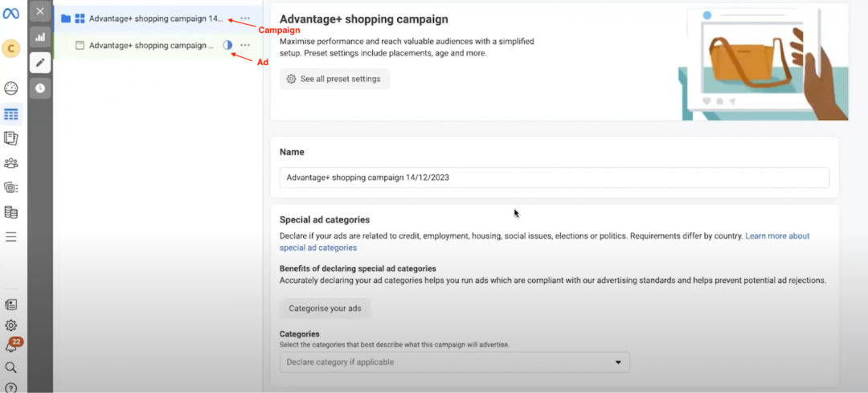This screenshot has width=868, height=393.
Task: Open All tools hamburger menu icon
Action: coord(11,237)
